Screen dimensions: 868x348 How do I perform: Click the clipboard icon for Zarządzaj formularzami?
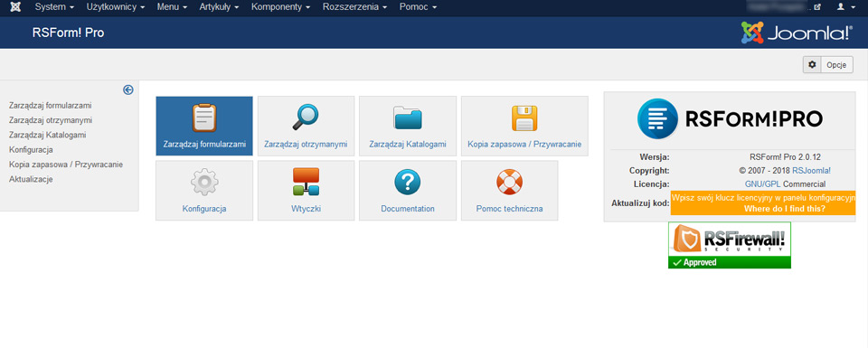[x=204, y=118]
